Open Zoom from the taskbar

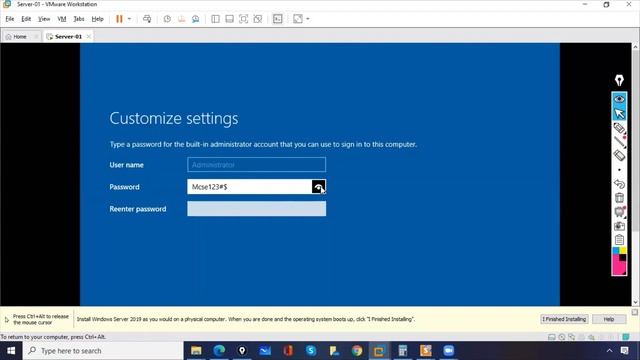click(449, 351)
